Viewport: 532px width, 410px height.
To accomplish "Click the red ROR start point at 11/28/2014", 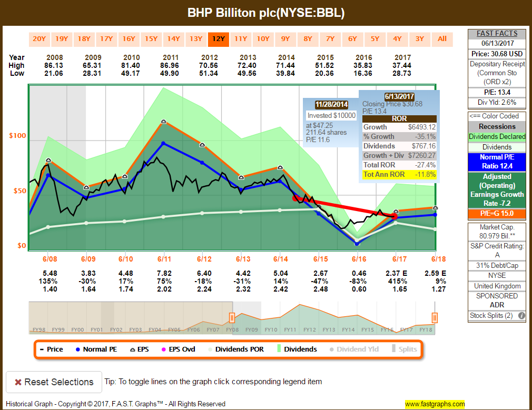I will click(x=295, y=198).
